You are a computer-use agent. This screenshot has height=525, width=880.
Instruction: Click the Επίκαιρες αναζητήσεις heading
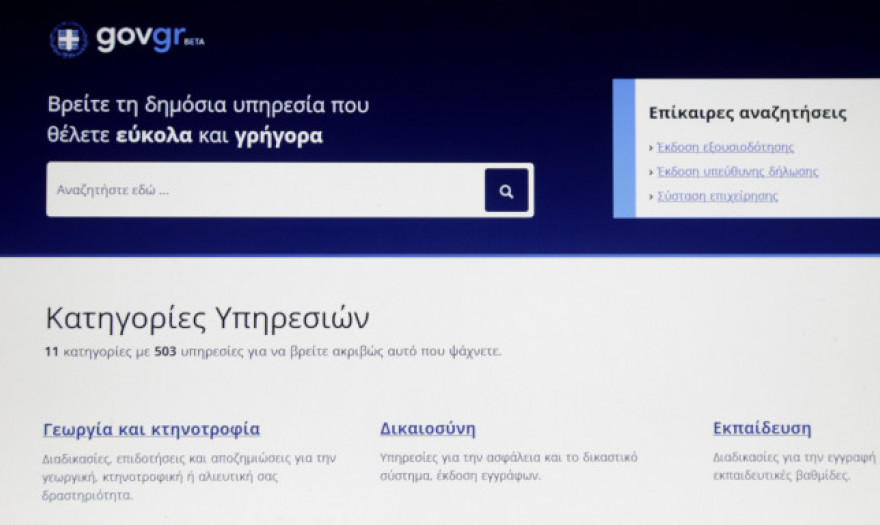pos(748,113)
